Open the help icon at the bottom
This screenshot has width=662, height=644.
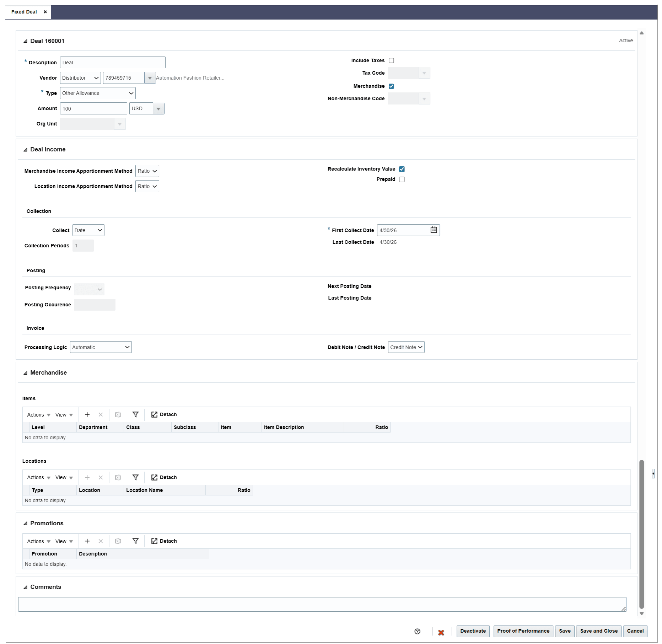[417, 632]
